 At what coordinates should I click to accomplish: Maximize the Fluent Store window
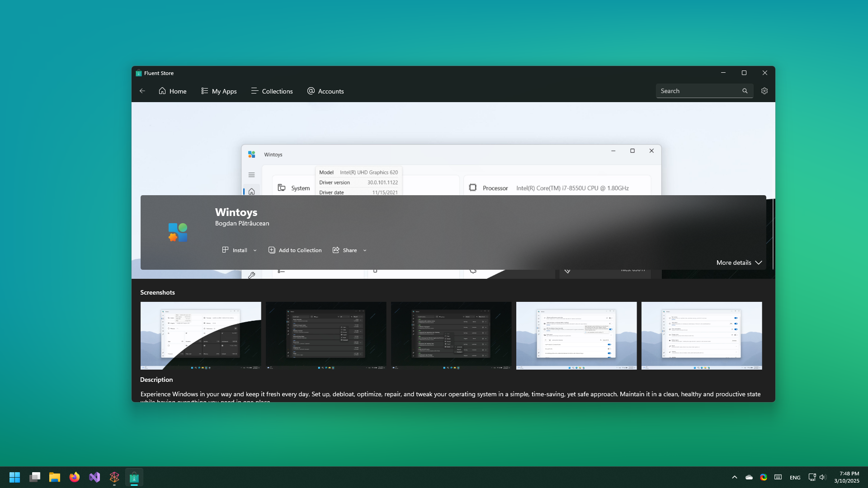(744, 73)
